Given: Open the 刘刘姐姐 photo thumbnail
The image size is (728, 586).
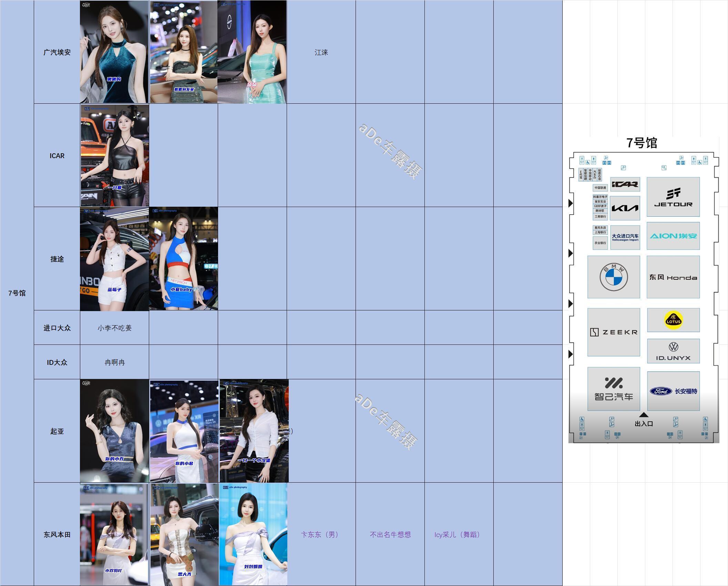Looking at the screenshot, I should pyautogui.click(x=253, y=534).
